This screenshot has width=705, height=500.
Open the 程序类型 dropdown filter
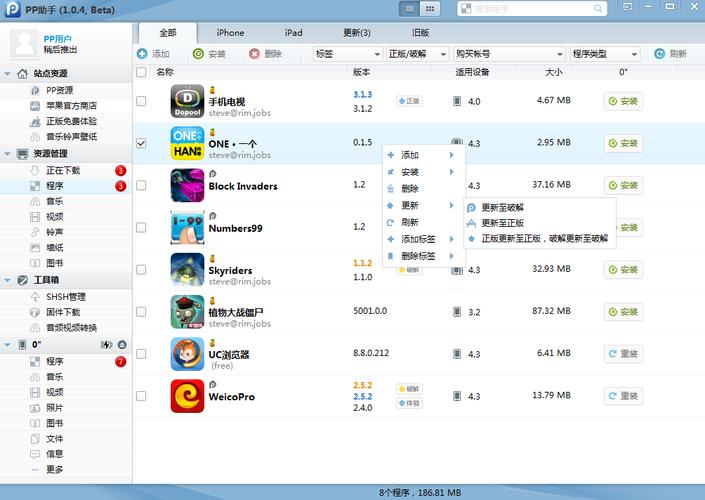[x=604, y=54]
